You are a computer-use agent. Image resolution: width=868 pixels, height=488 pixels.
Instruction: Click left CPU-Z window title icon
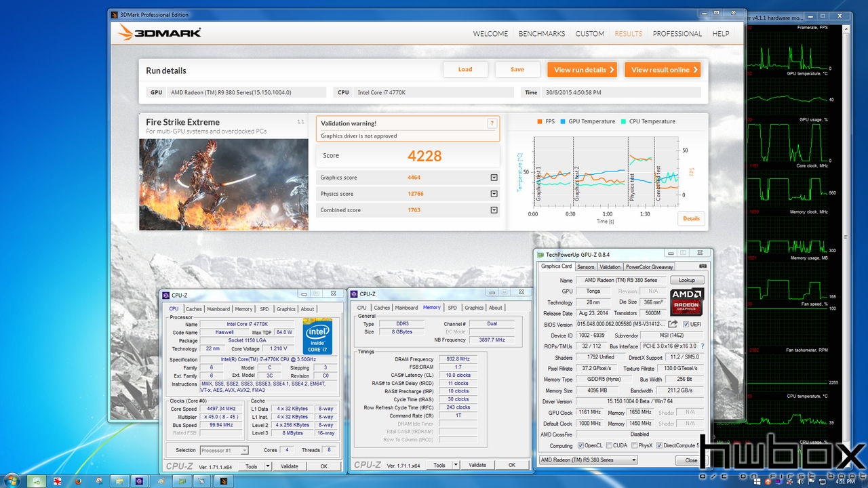tap(165, 295)
